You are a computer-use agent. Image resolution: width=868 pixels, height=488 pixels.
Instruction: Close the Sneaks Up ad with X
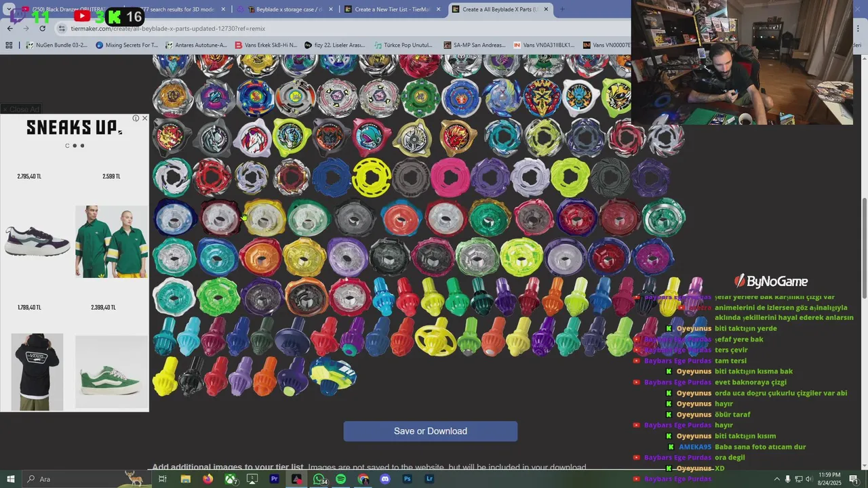pos(144,118)
